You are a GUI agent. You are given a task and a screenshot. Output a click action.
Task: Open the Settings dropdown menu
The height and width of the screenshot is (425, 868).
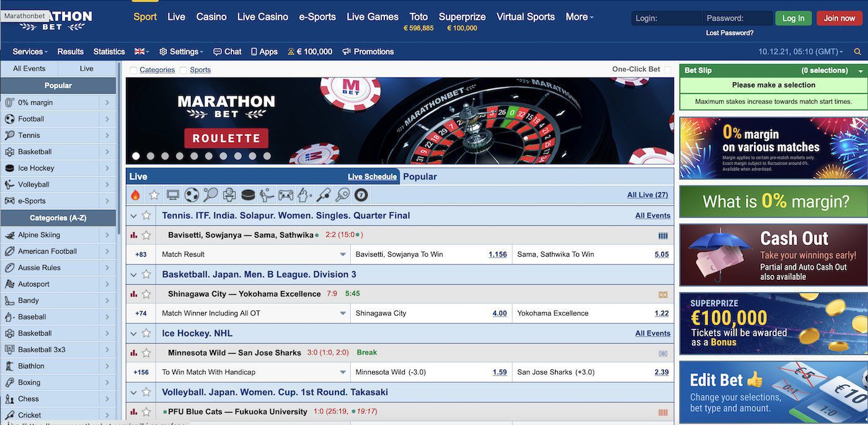[x=181, y=51]
